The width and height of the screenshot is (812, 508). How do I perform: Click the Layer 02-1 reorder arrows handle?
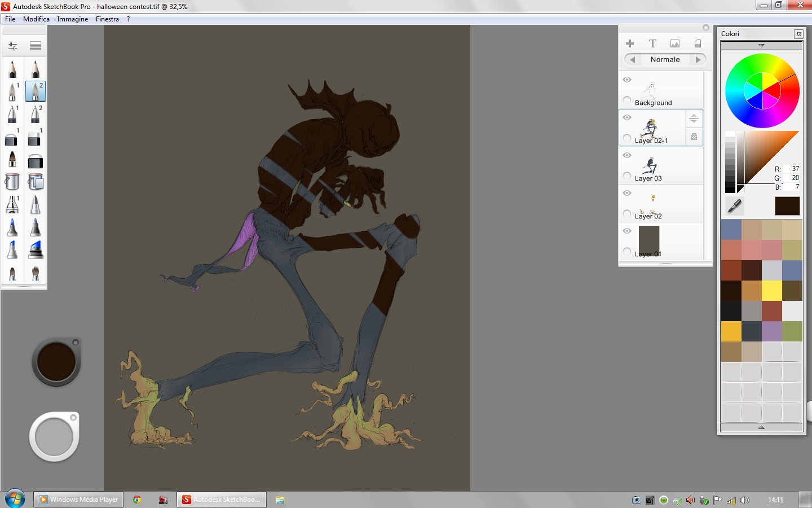(694, 119)
